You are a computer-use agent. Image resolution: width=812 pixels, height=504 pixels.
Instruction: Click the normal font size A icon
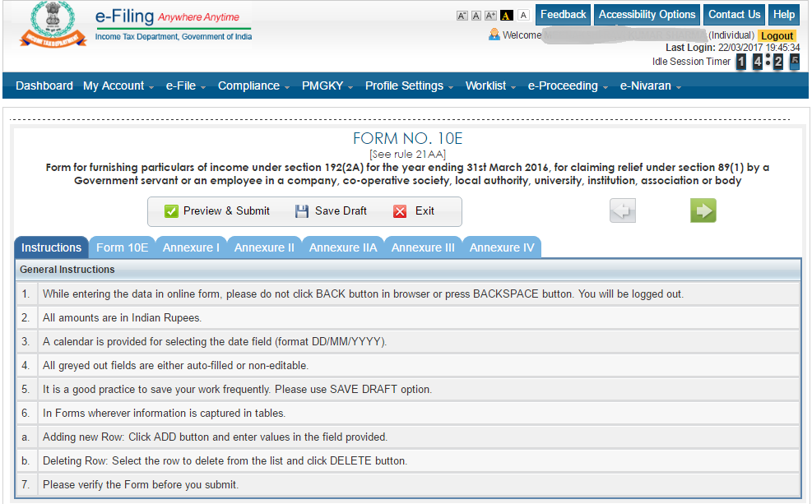click(476, 16)
